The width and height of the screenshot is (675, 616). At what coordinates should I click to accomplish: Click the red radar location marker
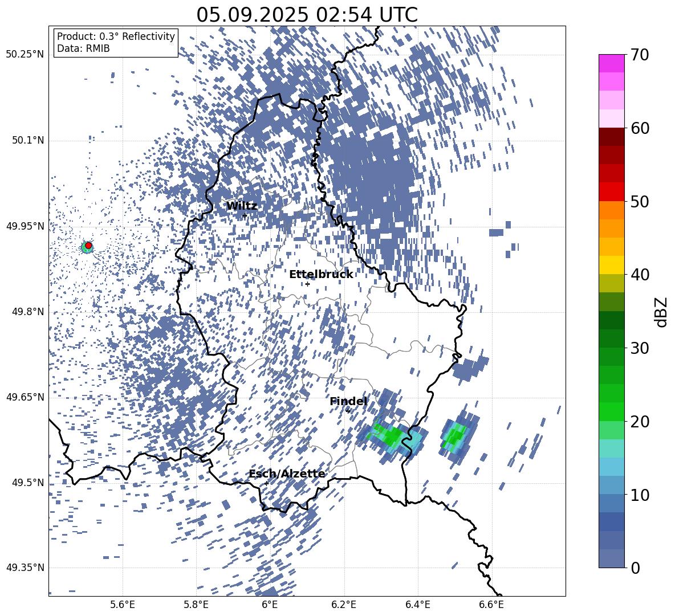click(88, 246)
